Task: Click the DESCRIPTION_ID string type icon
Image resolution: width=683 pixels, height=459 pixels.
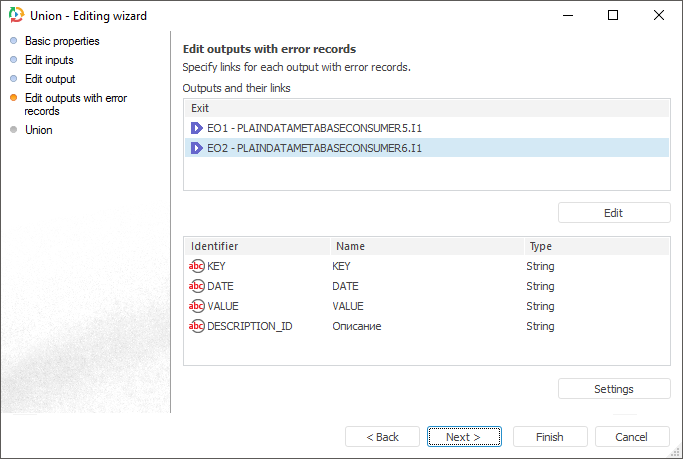Action: pos(197,326)
